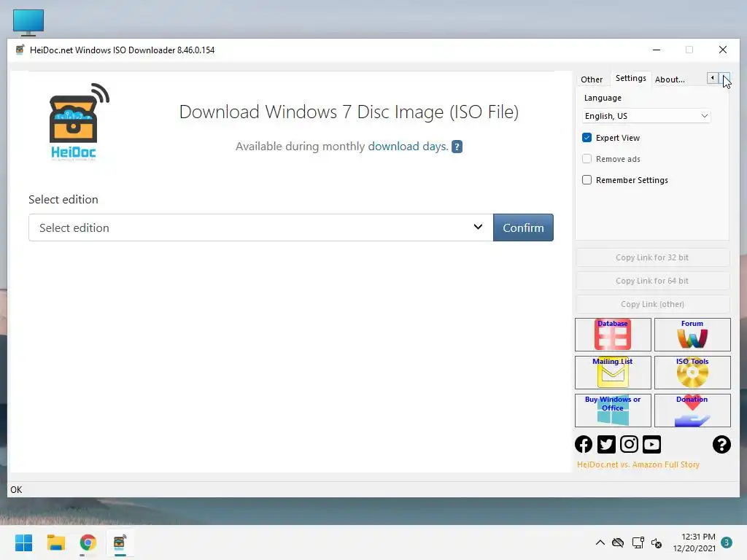
Task: Click the HeiDoc treasure chest logo
Action: (79, 122)
